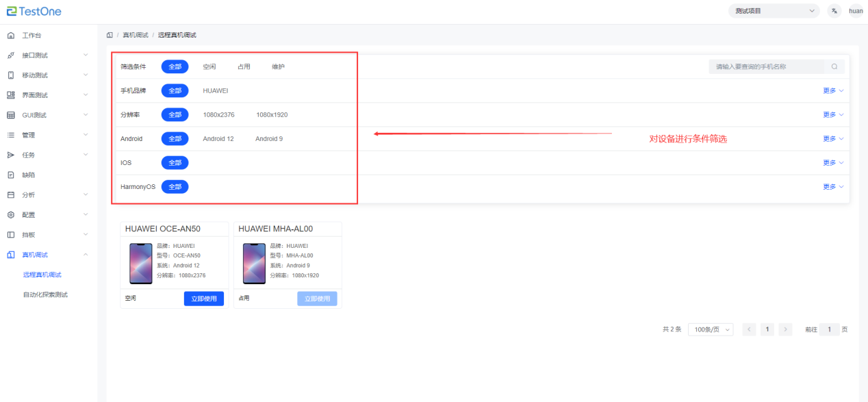
Task: Click the language translate icon in header
Action: 834,11
